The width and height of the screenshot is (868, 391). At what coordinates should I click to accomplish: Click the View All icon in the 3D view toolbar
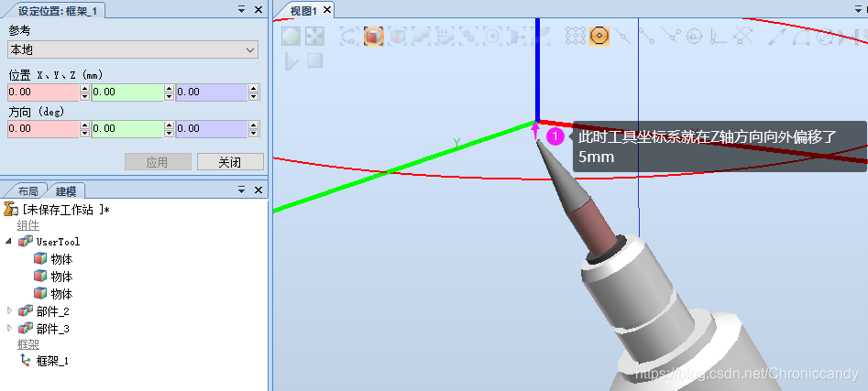click(291, 36)
